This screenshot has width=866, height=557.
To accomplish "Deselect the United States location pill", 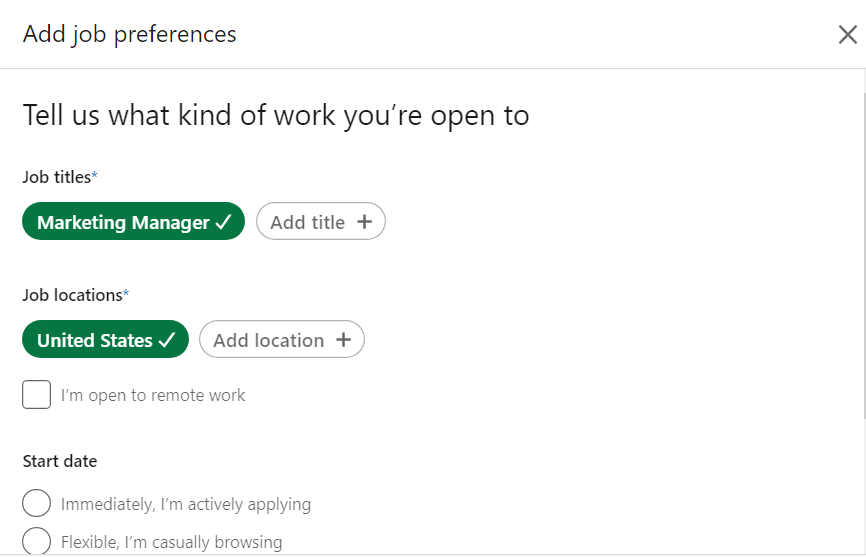I will pos(95,340).
